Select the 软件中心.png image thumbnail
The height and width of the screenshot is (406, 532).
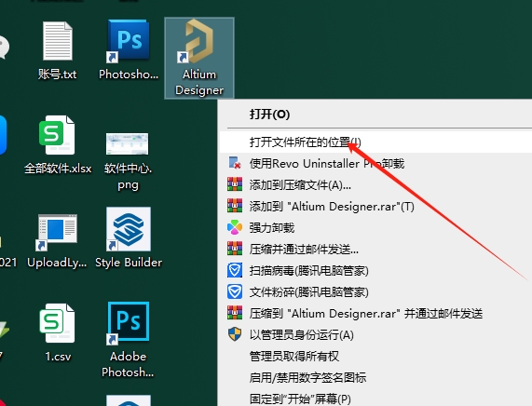click(127, 143)
